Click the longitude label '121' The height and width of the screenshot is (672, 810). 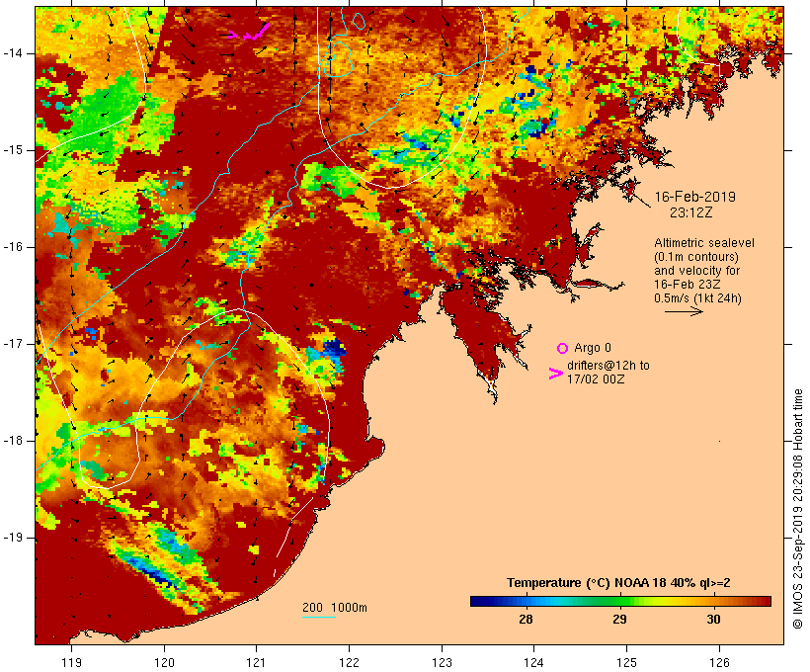coord(256,662)
